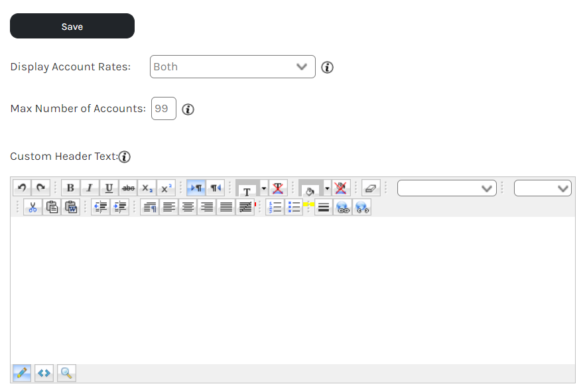Open the background color picker arrow

click(x=327, y=188)
